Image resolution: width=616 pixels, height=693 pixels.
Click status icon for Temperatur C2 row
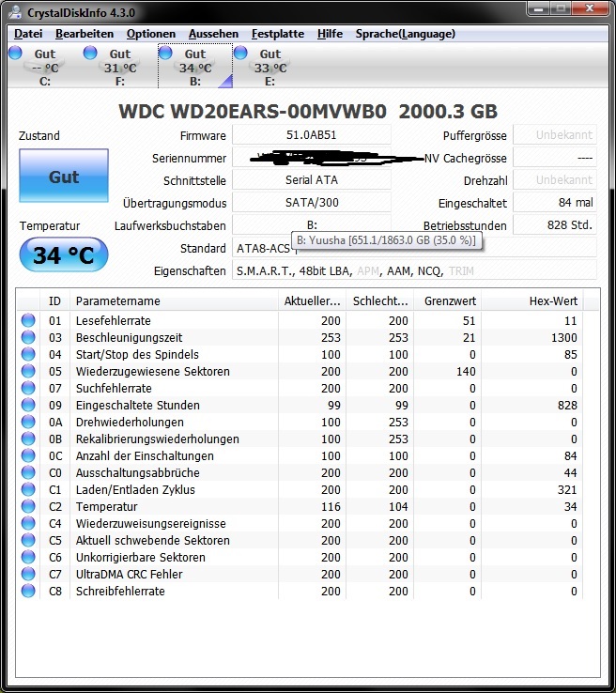tap(28, 506)
